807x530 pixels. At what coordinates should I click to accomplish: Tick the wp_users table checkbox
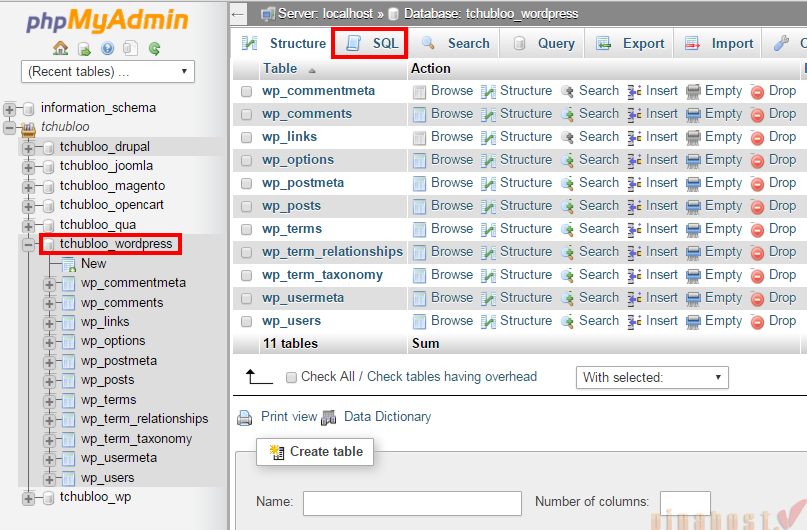[247, 322]
